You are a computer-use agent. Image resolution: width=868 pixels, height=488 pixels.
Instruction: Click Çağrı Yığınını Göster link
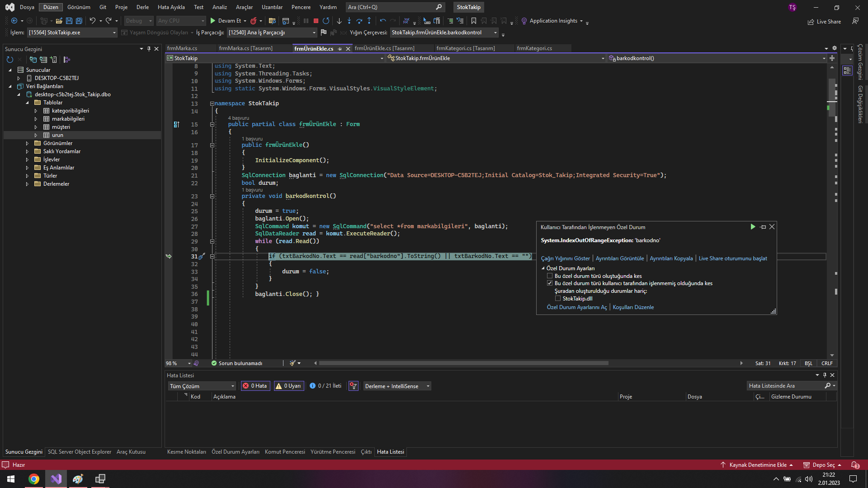click(565, 258)
